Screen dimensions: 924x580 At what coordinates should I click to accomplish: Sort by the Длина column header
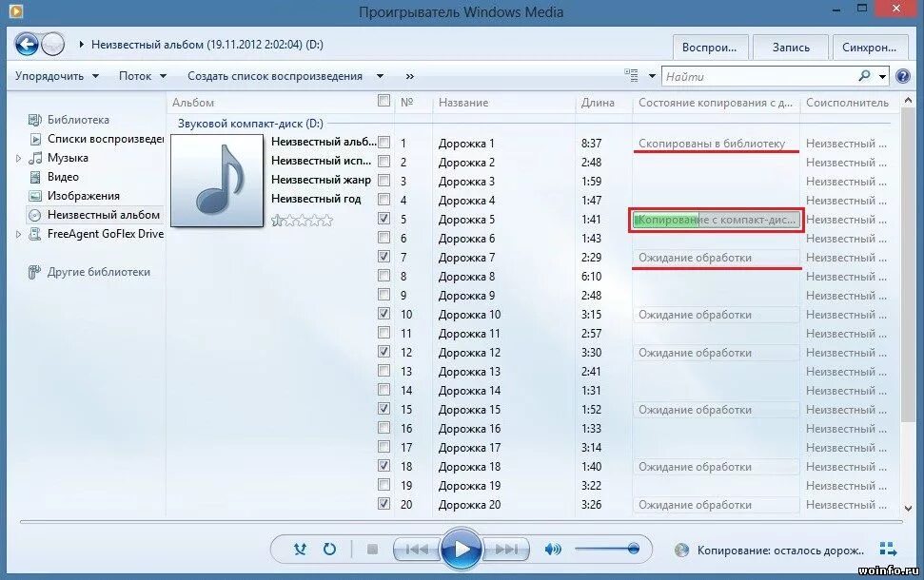coord(603,103)
